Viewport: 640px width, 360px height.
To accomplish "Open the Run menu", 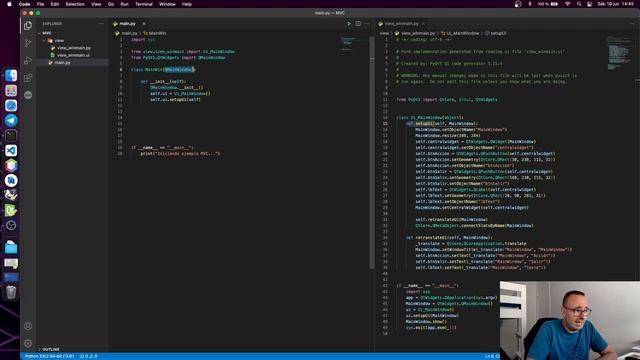I will tap(124, 4).
